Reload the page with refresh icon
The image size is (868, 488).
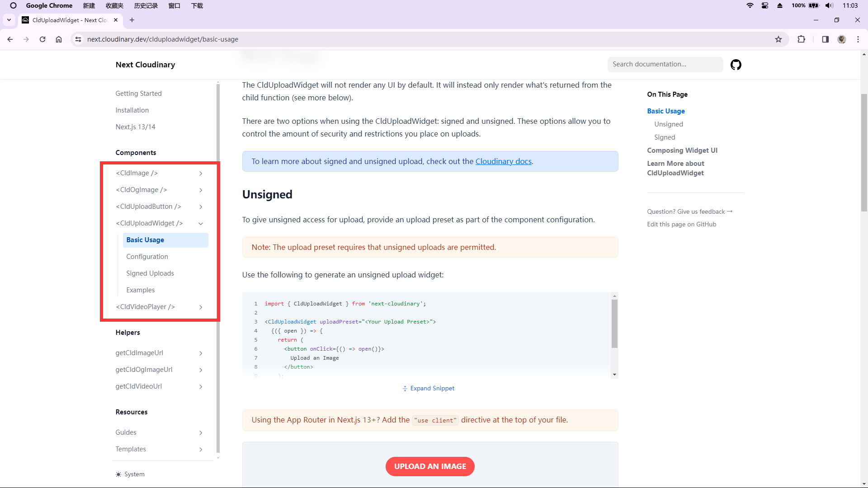click(42, 39)
